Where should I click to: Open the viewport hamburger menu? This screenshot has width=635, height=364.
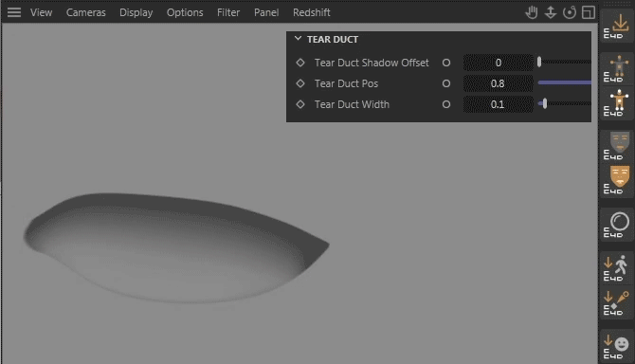click(14, 12)
